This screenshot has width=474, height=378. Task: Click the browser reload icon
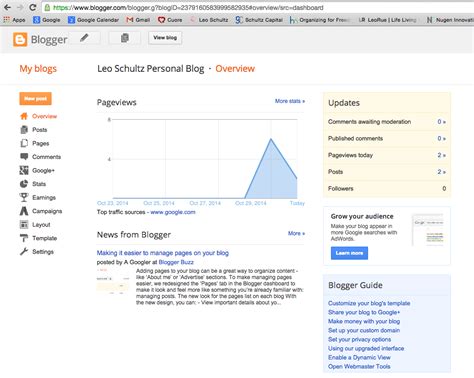pos(32,7)
